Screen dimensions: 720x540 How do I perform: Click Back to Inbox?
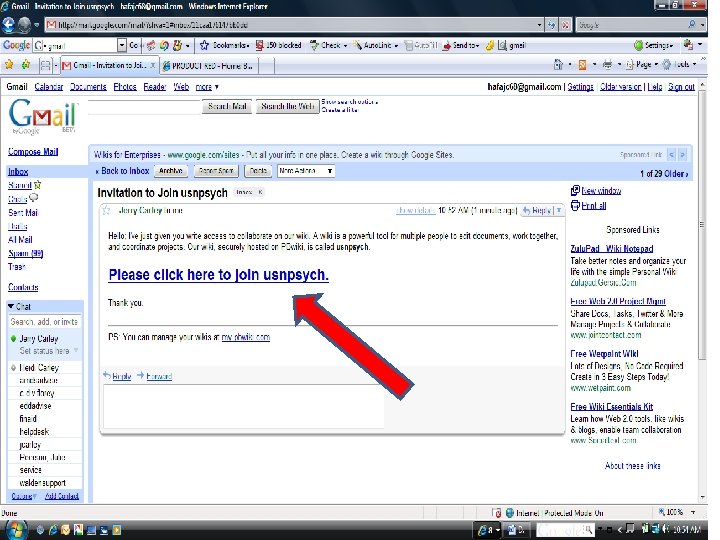[122, 171]
